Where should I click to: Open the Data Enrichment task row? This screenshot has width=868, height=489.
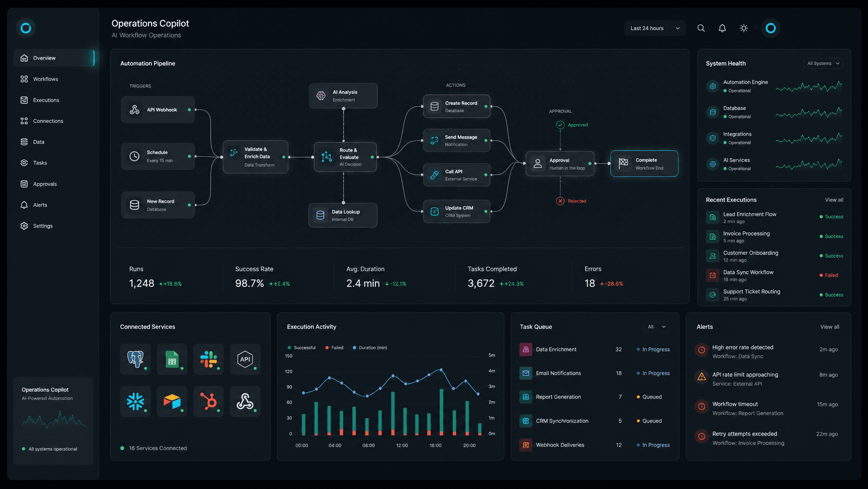tap(595, 350)
